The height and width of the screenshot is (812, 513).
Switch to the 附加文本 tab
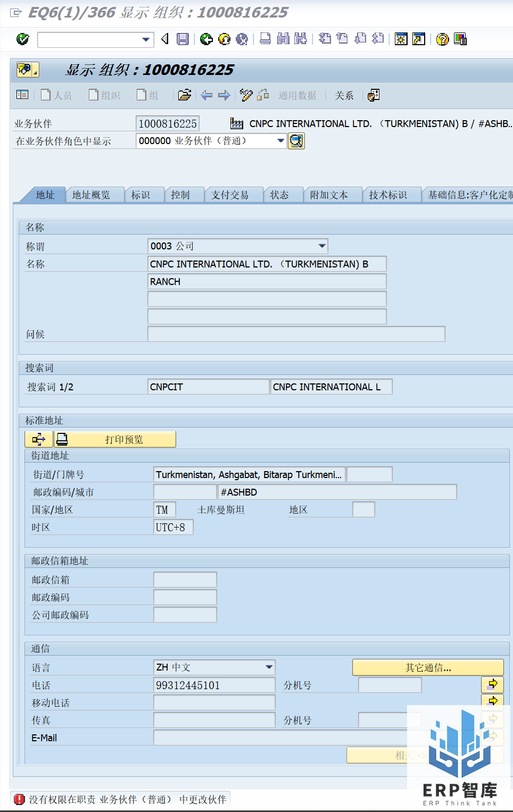pyautogui.click(x=329, y=195)
